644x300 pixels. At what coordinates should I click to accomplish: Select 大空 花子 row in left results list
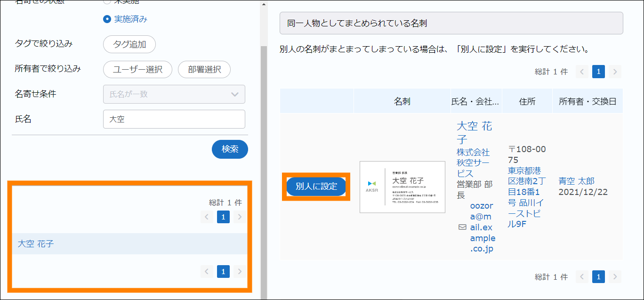[x=36, y=244]
